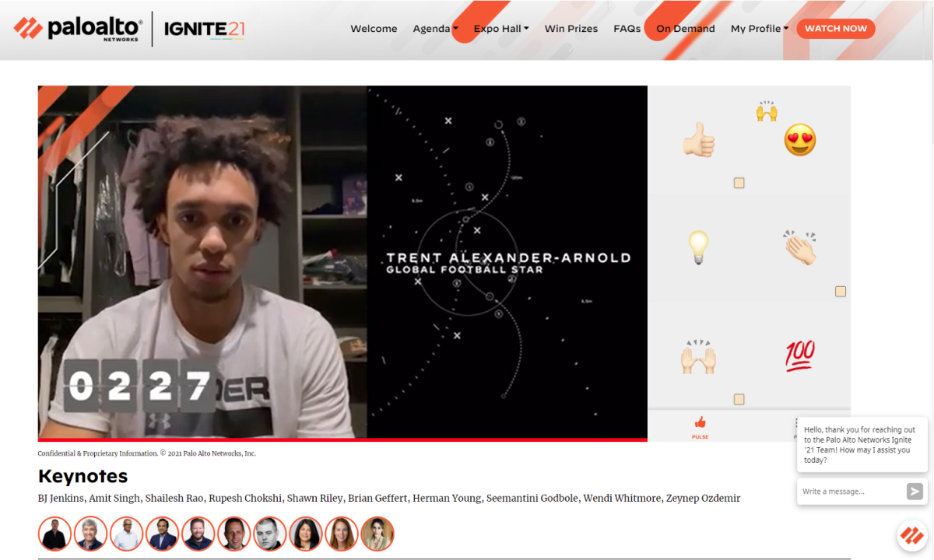Image resolution: width=934 pixels, height=560 pixels.
Task: Click the red video progress bar
Action: tap(342, 440)
